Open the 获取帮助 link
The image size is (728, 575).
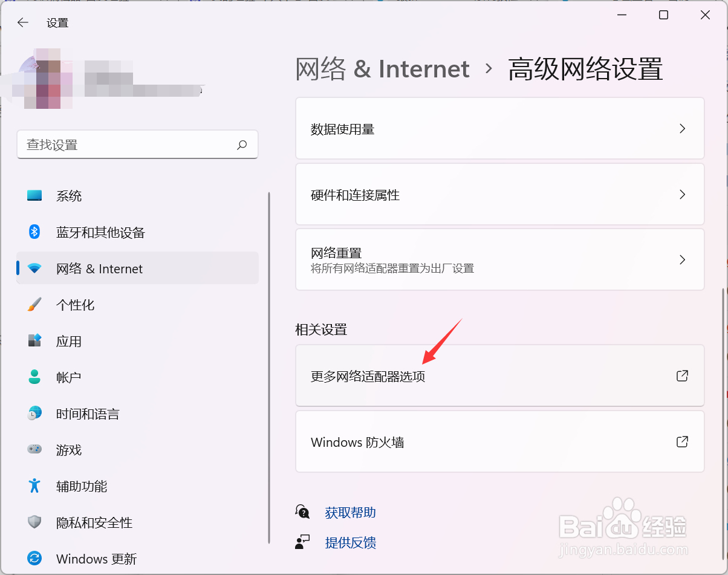coord(350,513)
